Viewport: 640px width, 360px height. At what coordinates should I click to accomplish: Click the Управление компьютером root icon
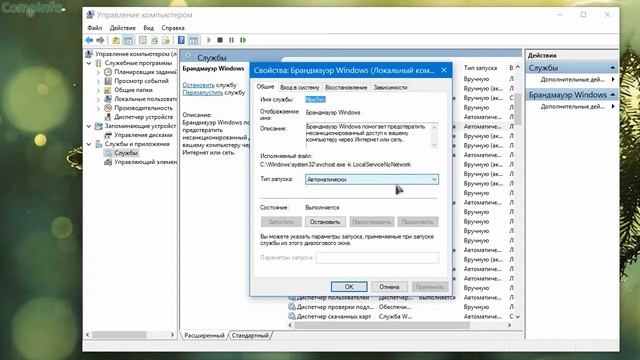89,54
